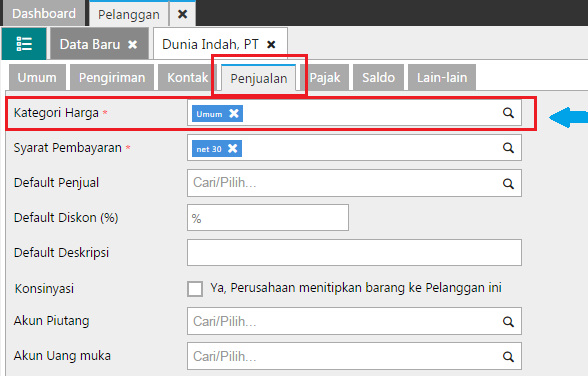The image size is (588, 376).
Task: Search Syarat Pembayaran with magnifier icon
Action: tap(508, 148)
